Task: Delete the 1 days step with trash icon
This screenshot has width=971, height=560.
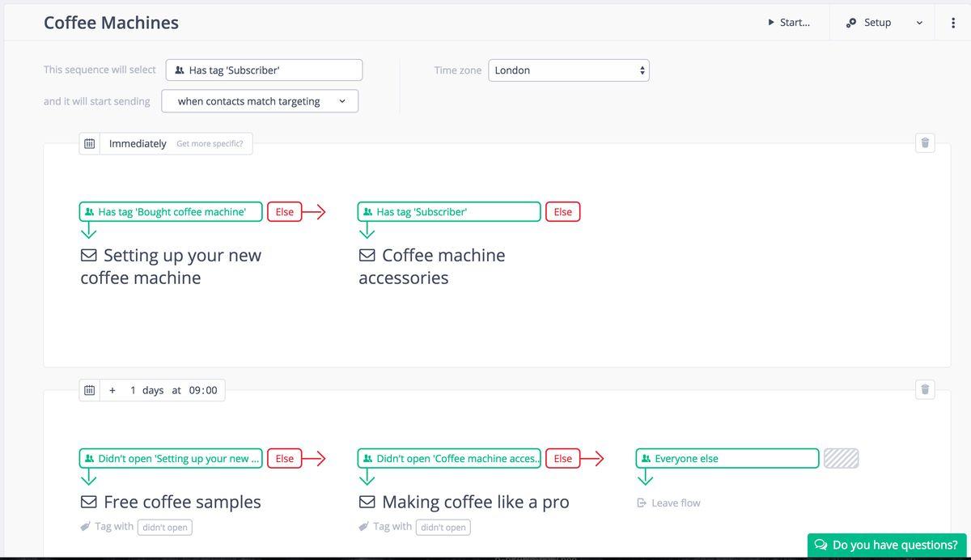Action: click(x=926, y=390)
